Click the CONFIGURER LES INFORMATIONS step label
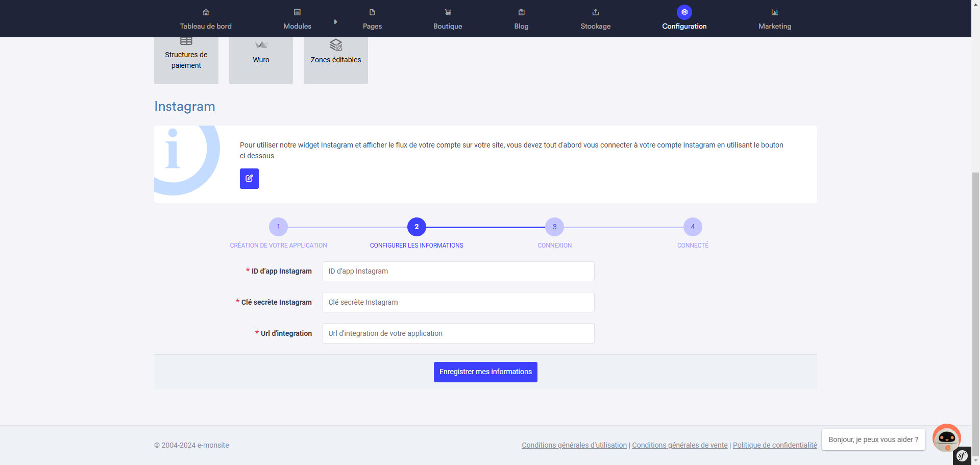The height and width of the screenshot is (465, 980). 416,246
